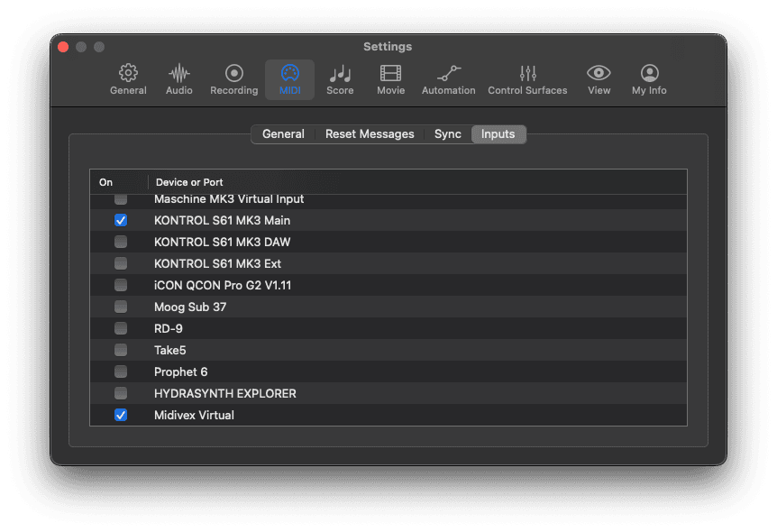Select the Midivex Virtual device name
The width and height of the screenshot is (777, 532).
(195, 415)
